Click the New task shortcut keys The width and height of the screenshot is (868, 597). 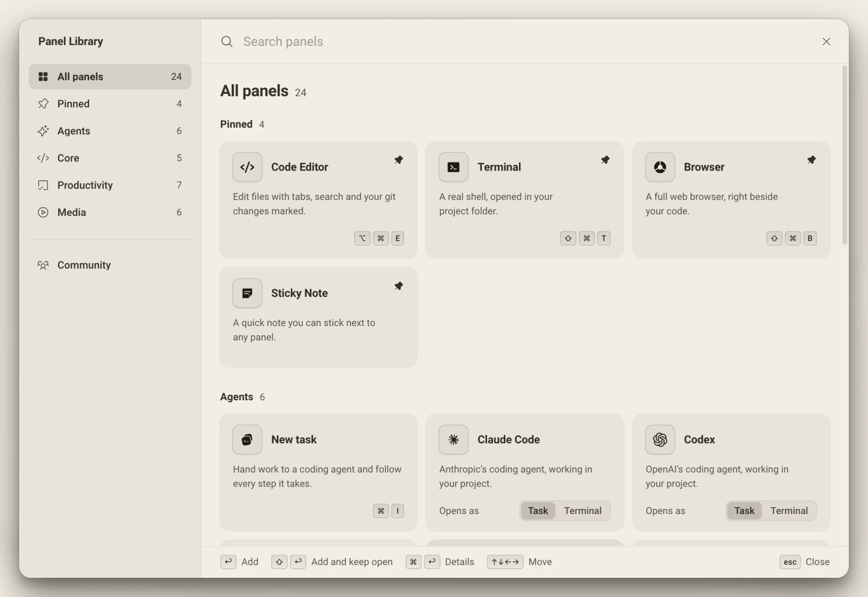coord(388,511)
